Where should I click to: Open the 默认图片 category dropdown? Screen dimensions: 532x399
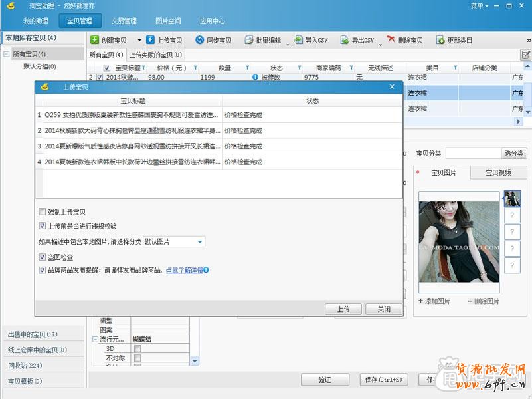[x=199, y=241]
